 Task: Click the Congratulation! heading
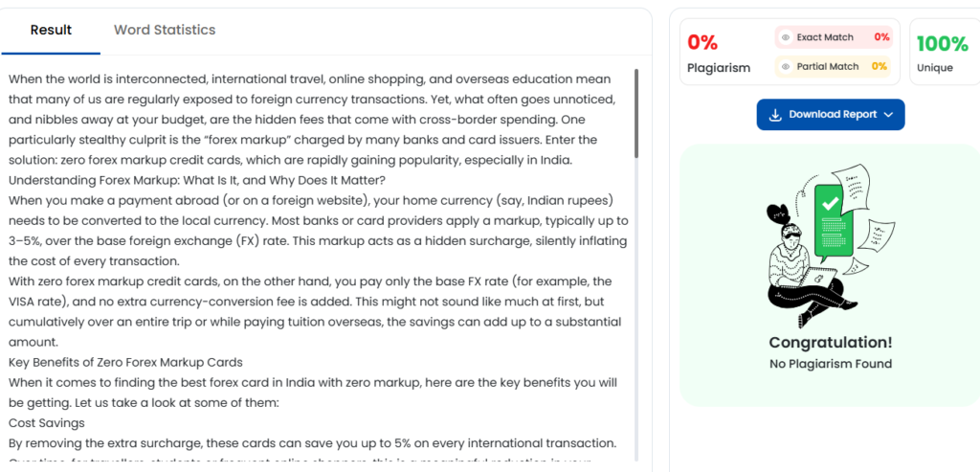tap(830, 342)
